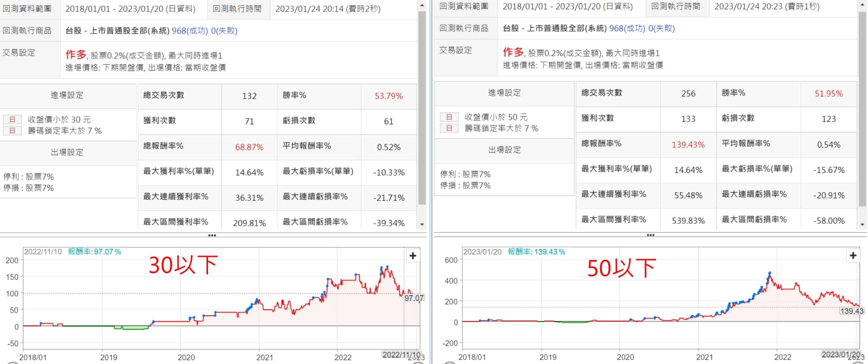868x364 pixels.
Task: Click the 日 icon beside 收盤價小於 50 元
Action: 449,117
